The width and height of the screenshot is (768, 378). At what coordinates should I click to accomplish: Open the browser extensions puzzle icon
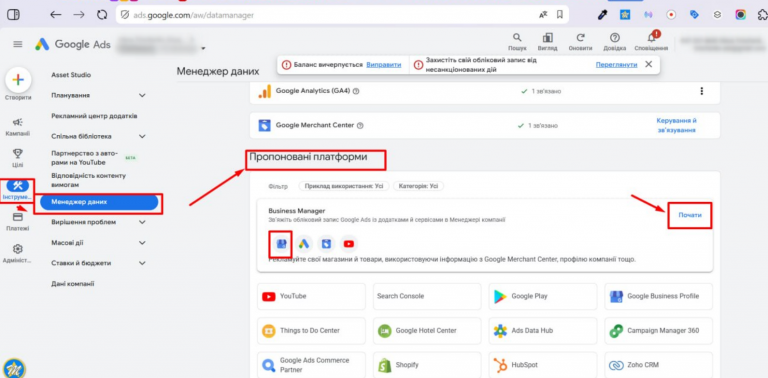763,15
